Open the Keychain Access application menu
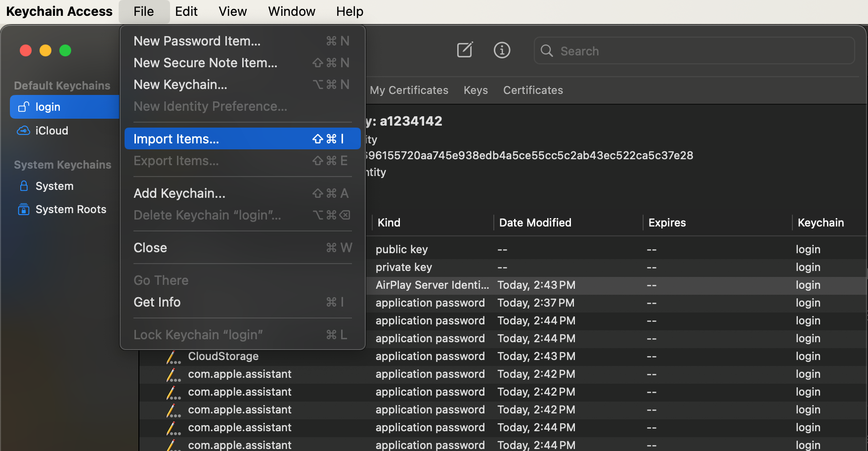This screenshot has width=868, height=451. [x=59, y=11]
